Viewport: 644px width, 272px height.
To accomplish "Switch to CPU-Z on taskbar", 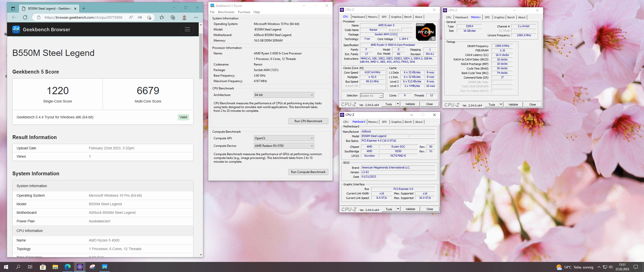I will click(80, 267).
